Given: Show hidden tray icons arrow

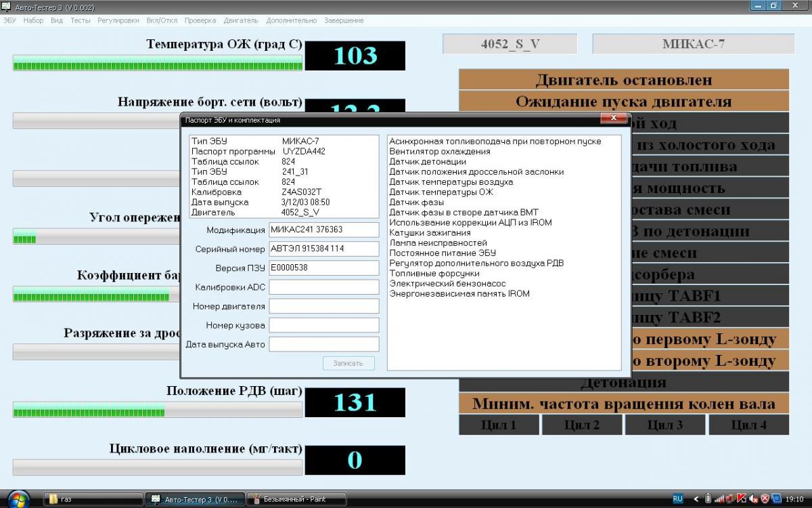Looking at the screenshot, I should [x=696, y=499].
